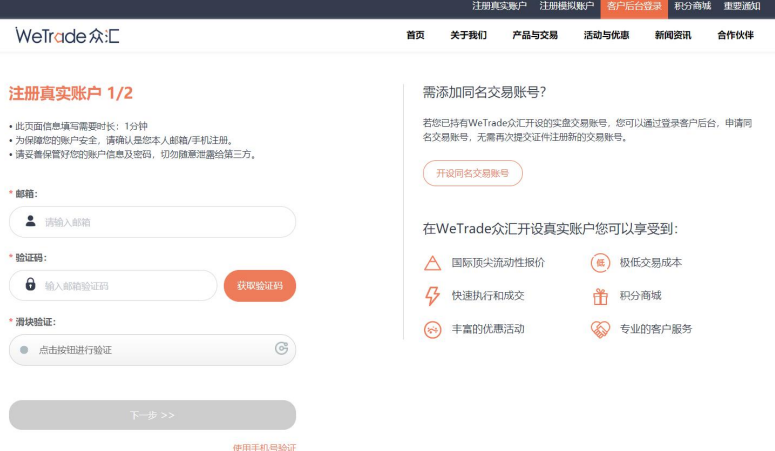Click the heart handshake icon for 专业的客户服务
Screen dimensions: 775x451
click(601, 329)
